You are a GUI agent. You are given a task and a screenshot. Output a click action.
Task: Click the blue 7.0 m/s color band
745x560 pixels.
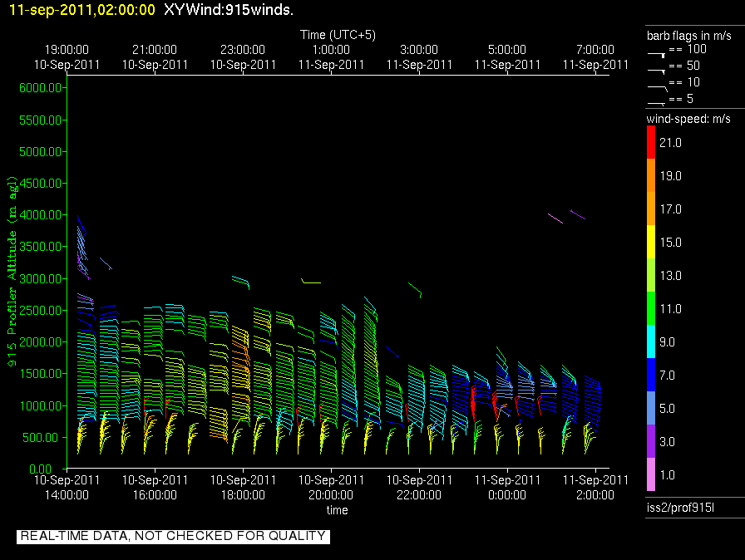tap(651, 375)
